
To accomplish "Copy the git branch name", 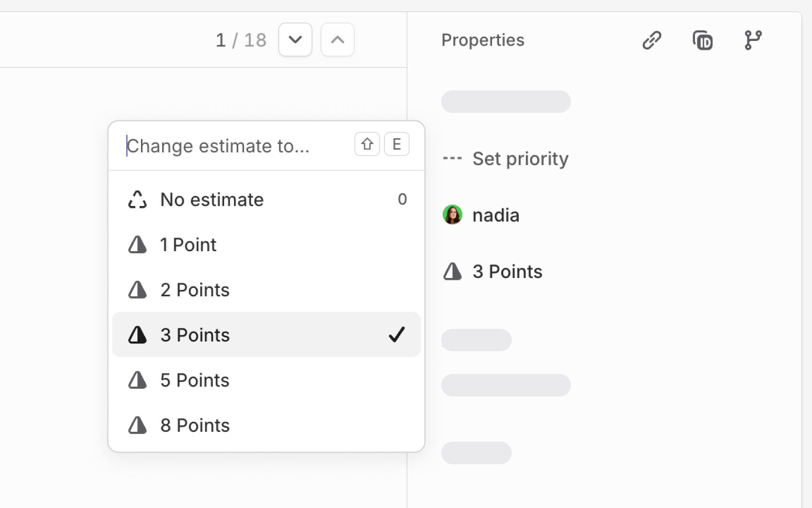I will [752, 40].
